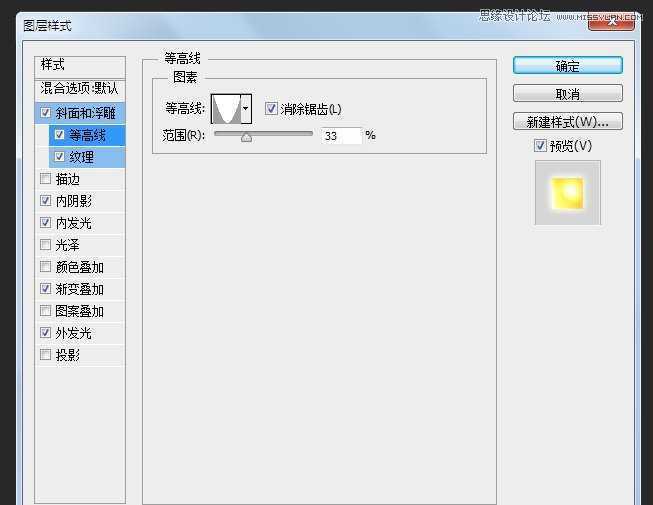Image resolution: width=653 pixels, height=505 pixels.
Task: Toggle the 预览(V) checkbox
Action: (540, 146)
